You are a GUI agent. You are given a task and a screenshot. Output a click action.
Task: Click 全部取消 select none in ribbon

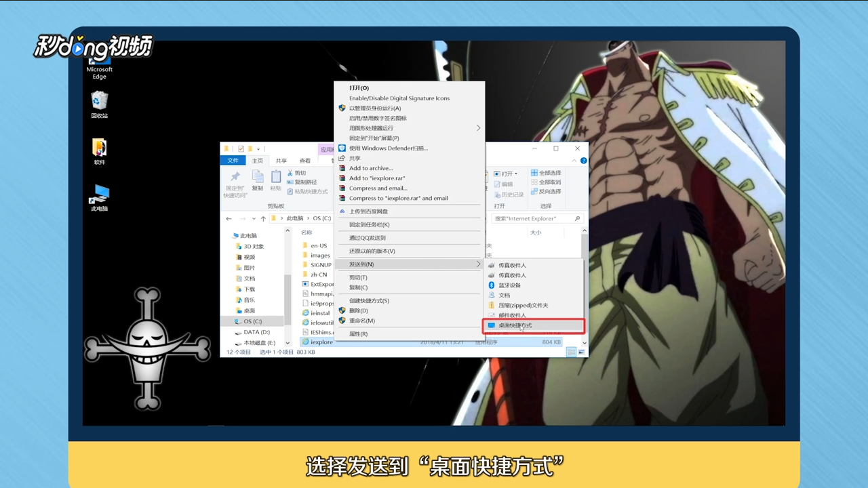pos(546,182)
